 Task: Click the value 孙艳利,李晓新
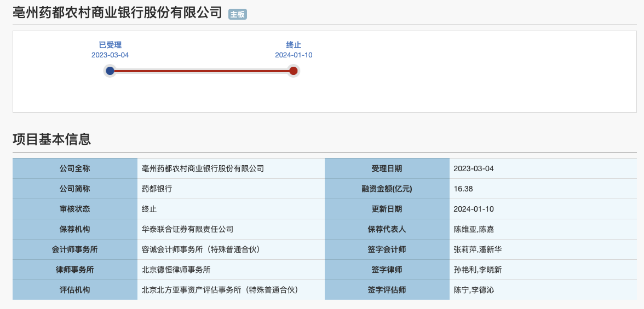point(478,270)
